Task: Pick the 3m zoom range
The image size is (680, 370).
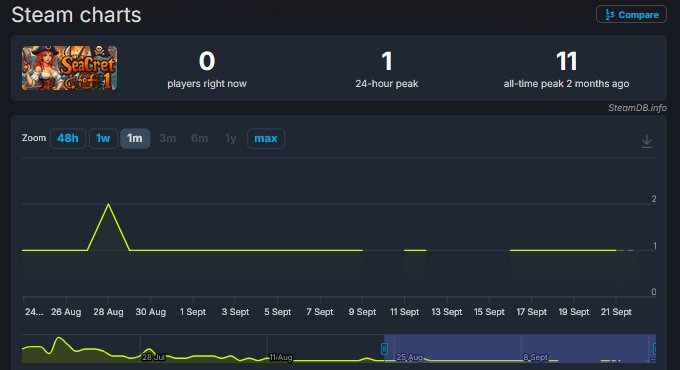Action: tap(167, 138)
